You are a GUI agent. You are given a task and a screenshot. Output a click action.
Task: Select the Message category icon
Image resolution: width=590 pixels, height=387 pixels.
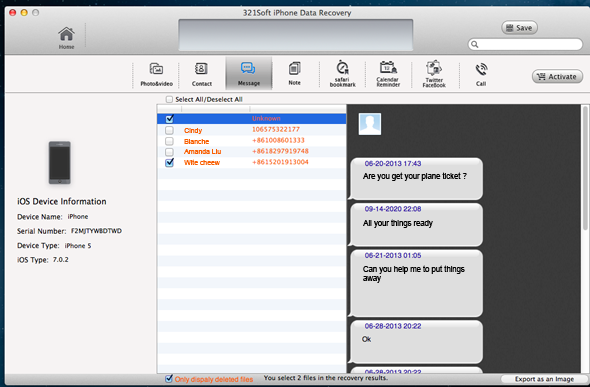pos(248,73)
